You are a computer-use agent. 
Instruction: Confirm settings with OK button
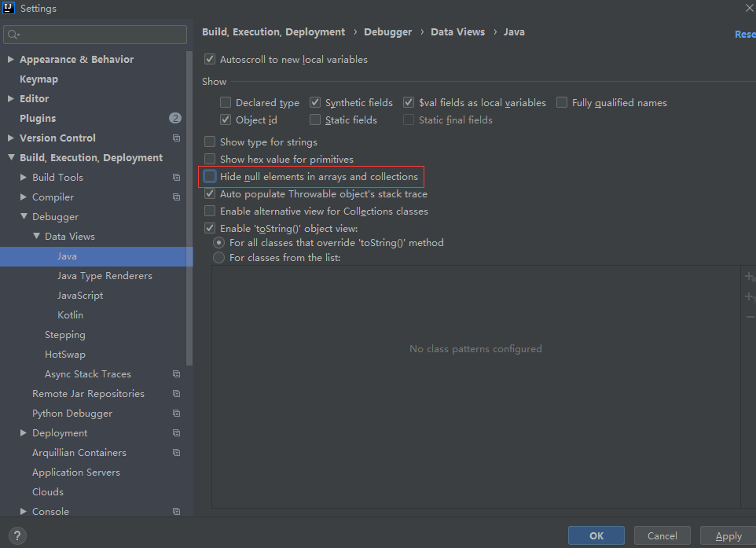pyautogui.click(x=596, y=535)
